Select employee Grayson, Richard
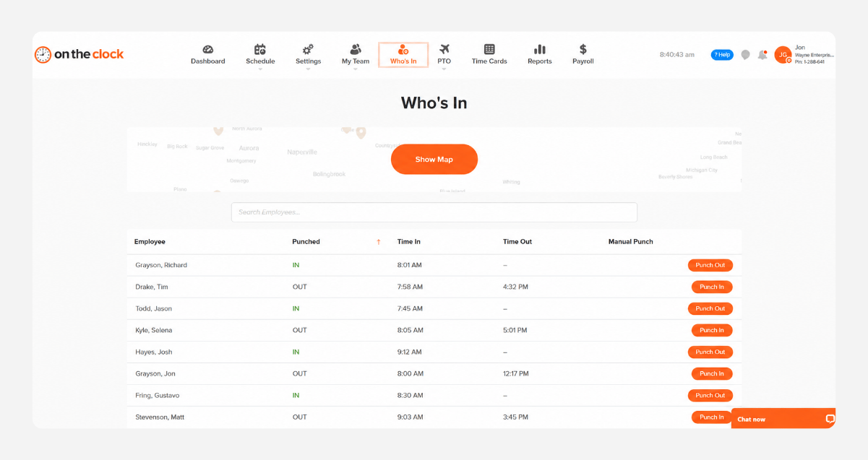This screenshot has width=868, height=460. 161,265
